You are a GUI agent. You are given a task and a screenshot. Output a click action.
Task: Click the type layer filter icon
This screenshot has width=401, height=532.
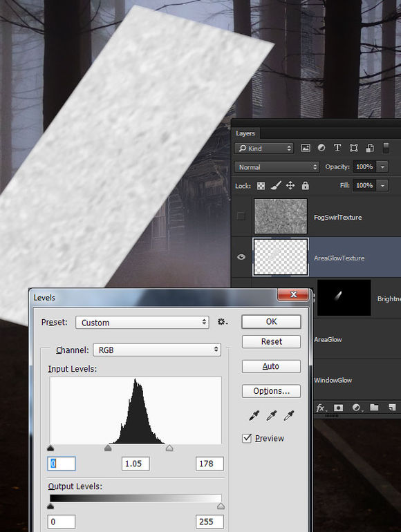point(337,148)
